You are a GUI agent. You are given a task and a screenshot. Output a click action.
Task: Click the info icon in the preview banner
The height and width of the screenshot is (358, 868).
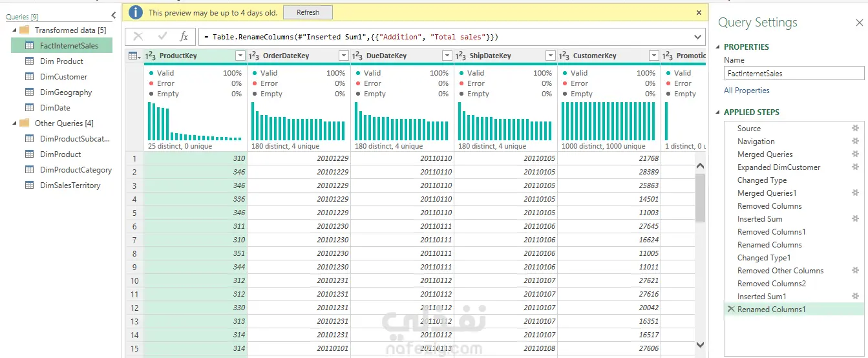point(135,12)
